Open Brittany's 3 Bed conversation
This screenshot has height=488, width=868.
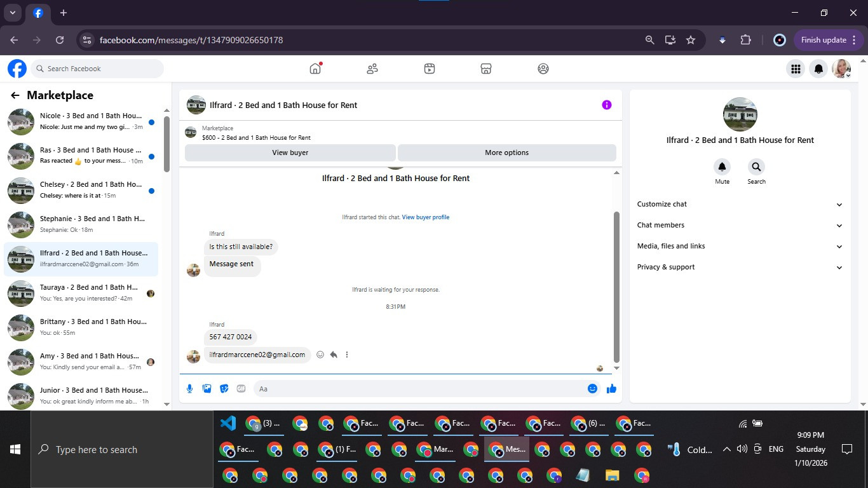(81, 327)
